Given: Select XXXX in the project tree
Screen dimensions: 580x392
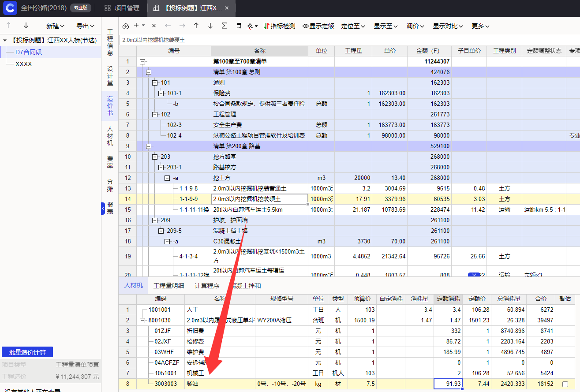Looking at the screenshot, I should (x=24, y=64).
